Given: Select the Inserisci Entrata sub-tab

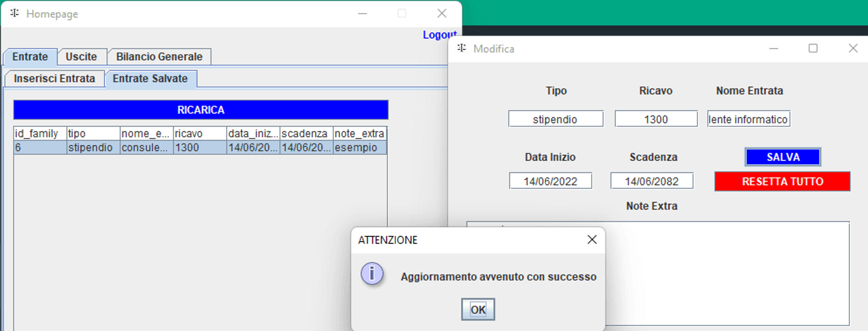Looking at the screenshot, I should (54, 78).
